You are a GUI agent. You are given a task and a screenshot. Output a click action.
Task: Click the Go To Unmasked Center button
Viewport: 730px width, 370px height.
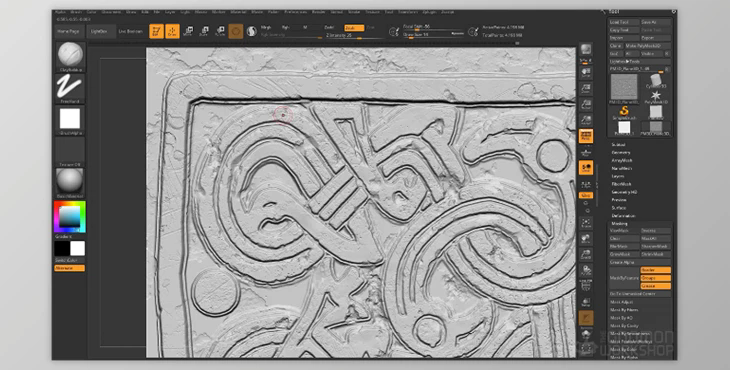640,294
